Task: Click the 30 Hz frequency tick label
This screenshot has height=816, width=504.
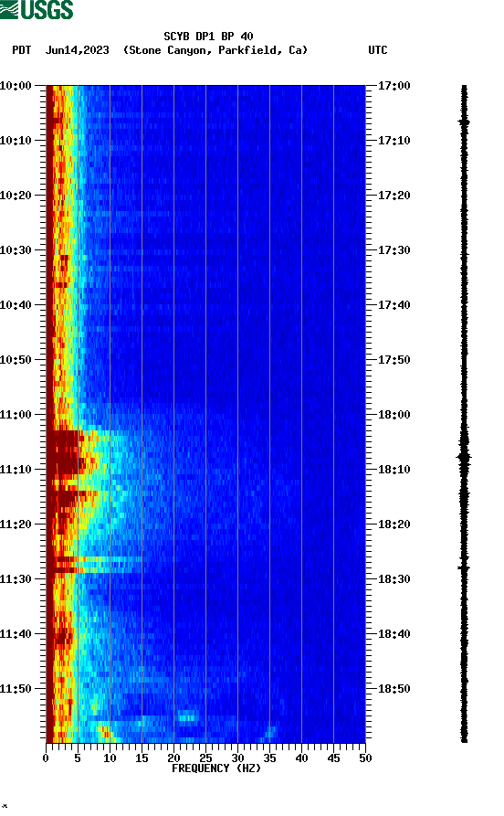Action: click(x=237, y=758)
